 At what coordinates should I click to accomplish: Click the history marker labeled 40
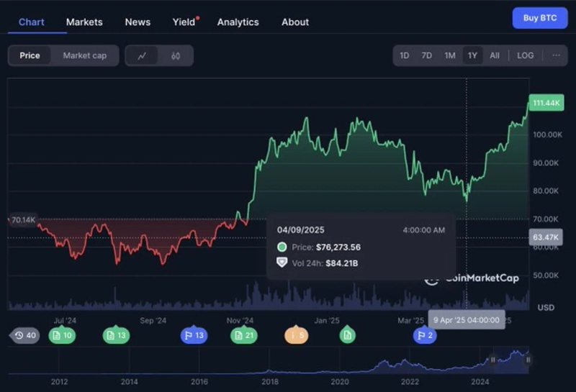tap(24, 335)
